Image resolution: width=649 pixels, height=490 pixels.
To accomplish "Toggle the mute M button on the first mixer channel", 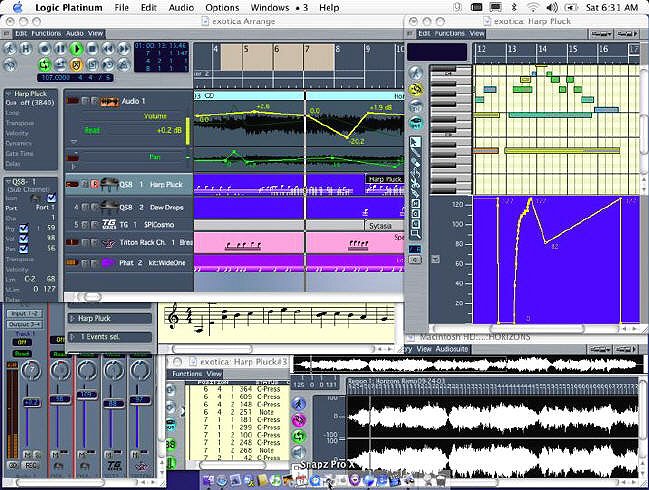I will pos(27,455).
